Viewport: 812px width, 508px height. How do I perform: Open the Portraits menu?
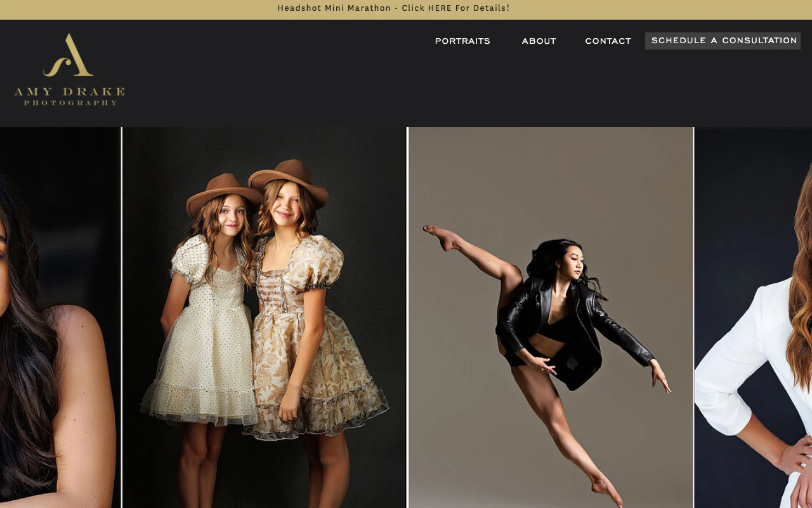tap(462, 41)
